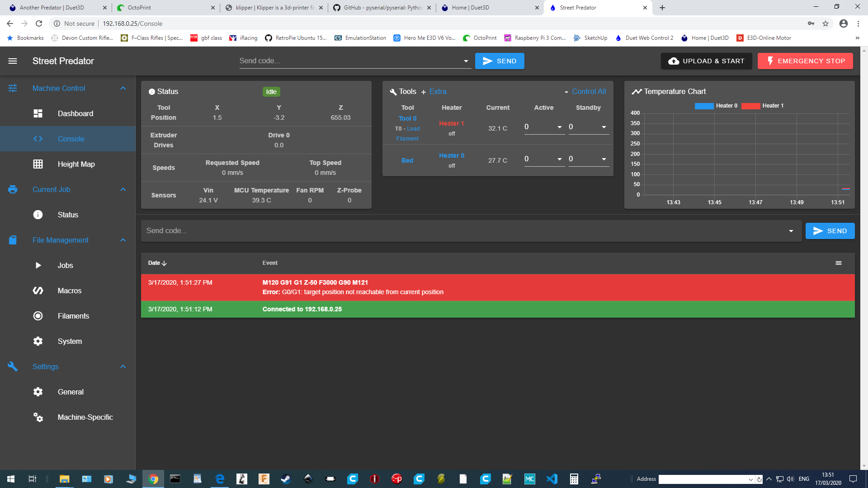Click the console event log menu icon
The height and width of the screenshot is (488, 868).
838,263
